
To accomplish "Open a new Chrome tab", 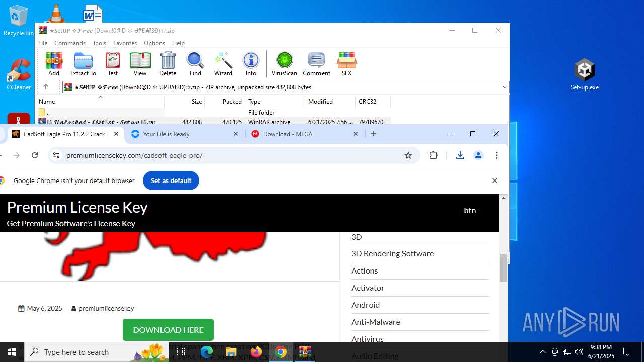I will pyautogui.click(x=373, y=134).
